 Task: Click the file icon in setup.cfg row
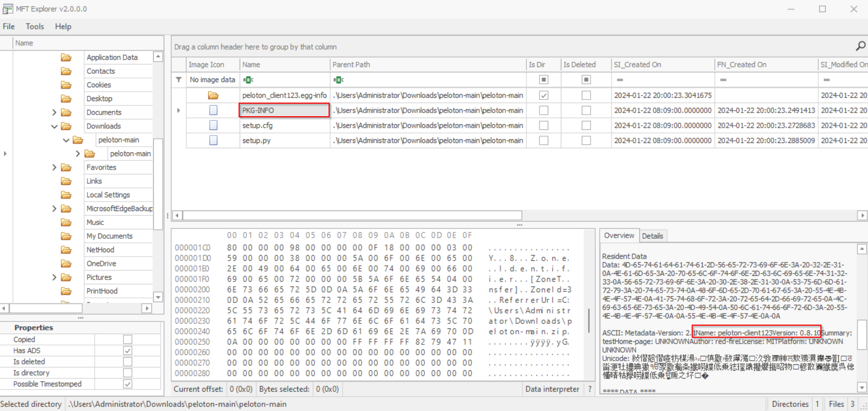coord(213,125)
